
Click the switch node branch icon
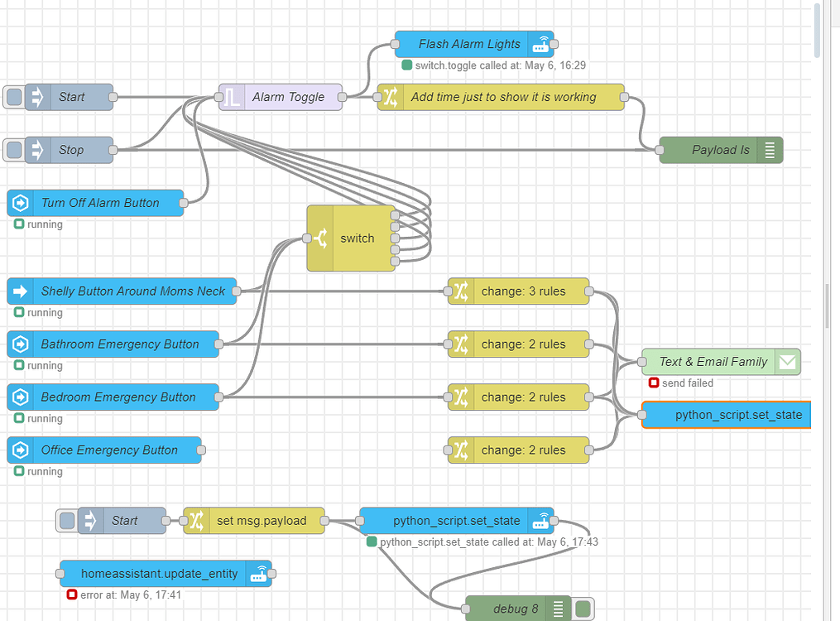tap(320, 238)
